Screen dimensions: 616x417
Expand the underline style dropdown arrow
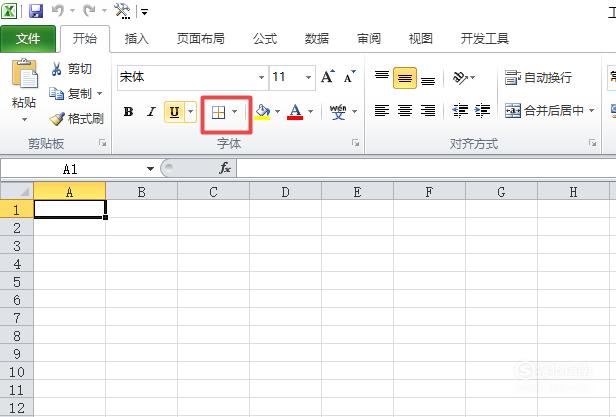pos(191,112)
